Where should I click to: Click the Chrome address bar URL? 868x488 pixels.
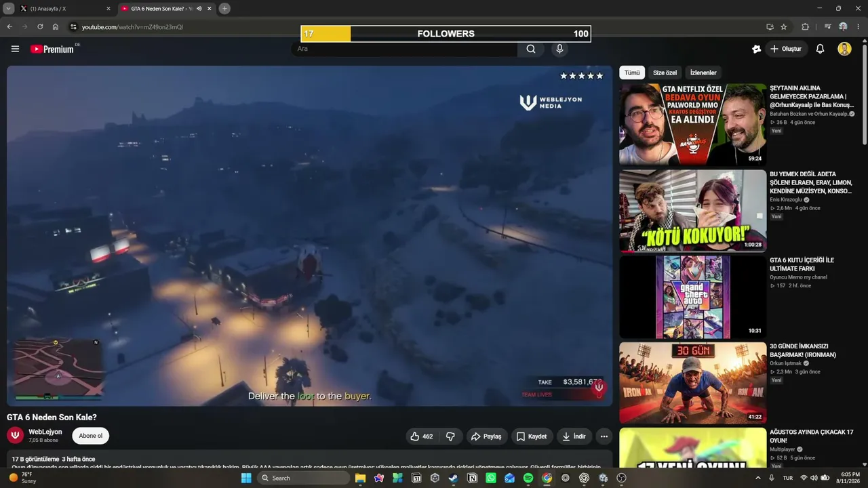[x=132, y=27]
